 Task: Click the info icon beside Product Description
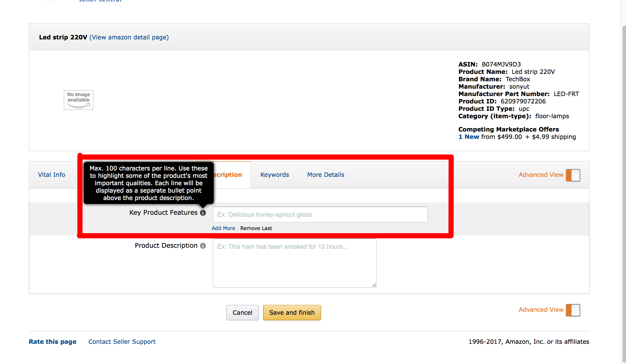click(x=203, y=246)
